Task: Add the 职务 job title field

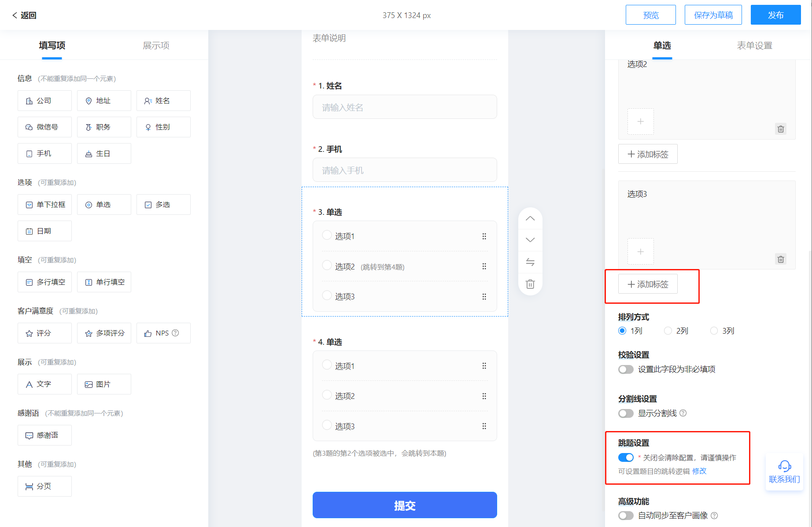Action: pos(104,127)
